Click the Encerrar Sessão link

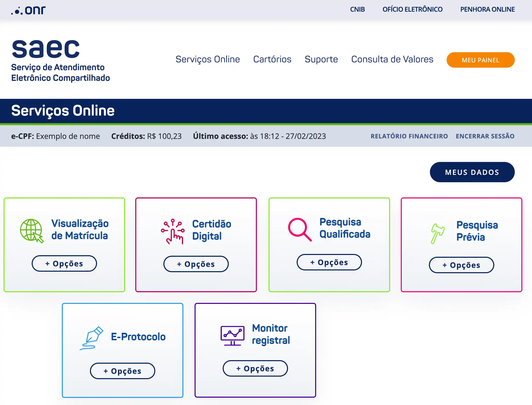(x=485, y=136)
